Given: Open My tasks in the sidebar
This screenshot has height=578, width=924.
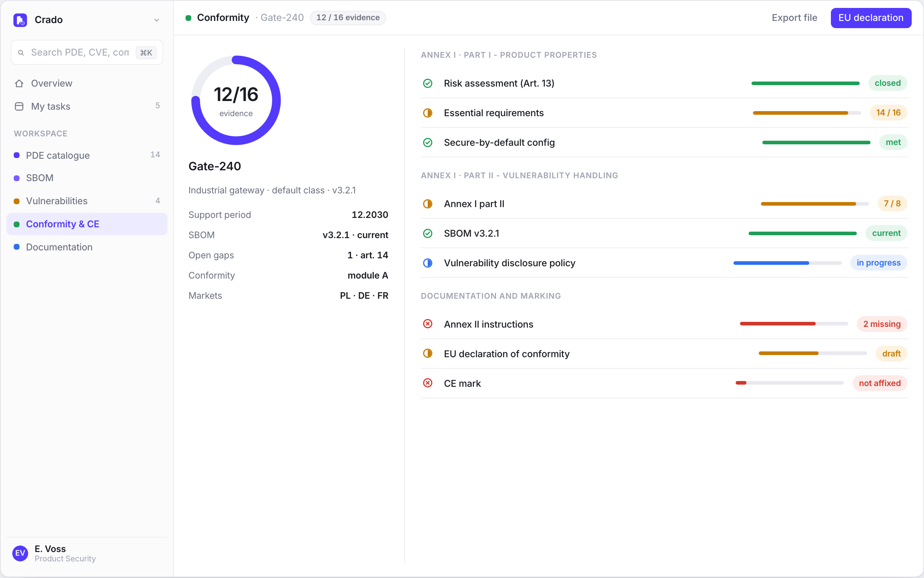Looking at the screenshot, I should 87,106.
